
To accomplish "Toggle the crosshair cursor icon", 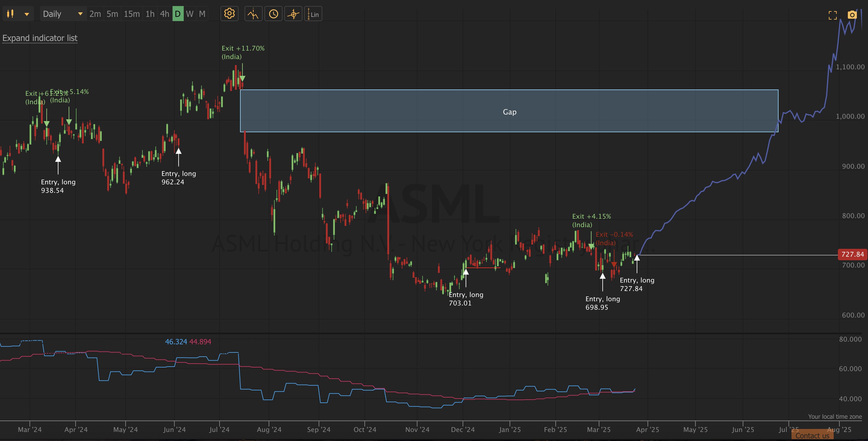I will [x=293, y=14].
